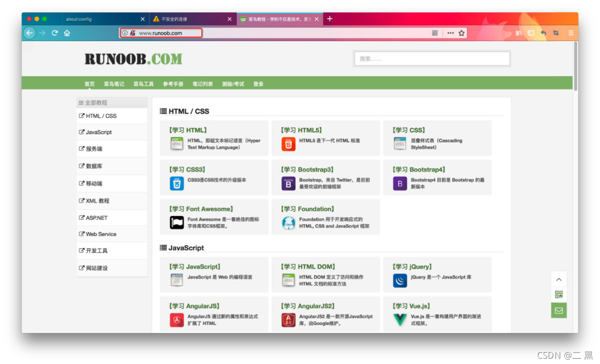600x364 pixels.
Task: Click the QR code icon in address bar
Action: (x=435, y=33)
